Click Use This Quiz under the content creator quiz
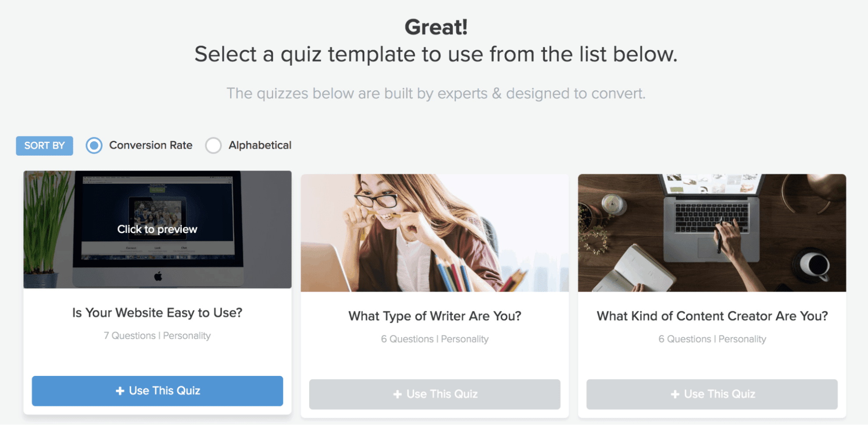The image size is (868, 425). point(711,393)
